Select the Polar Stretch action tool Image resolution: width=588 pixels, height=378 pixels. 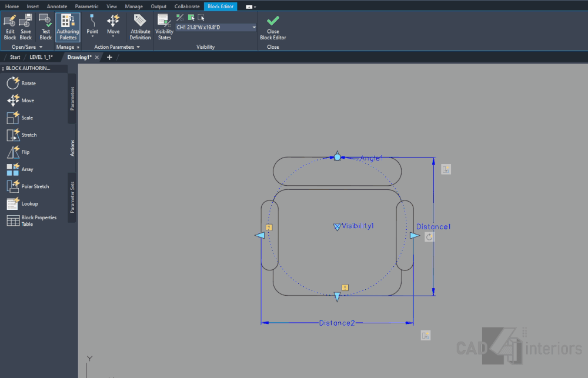28,187
